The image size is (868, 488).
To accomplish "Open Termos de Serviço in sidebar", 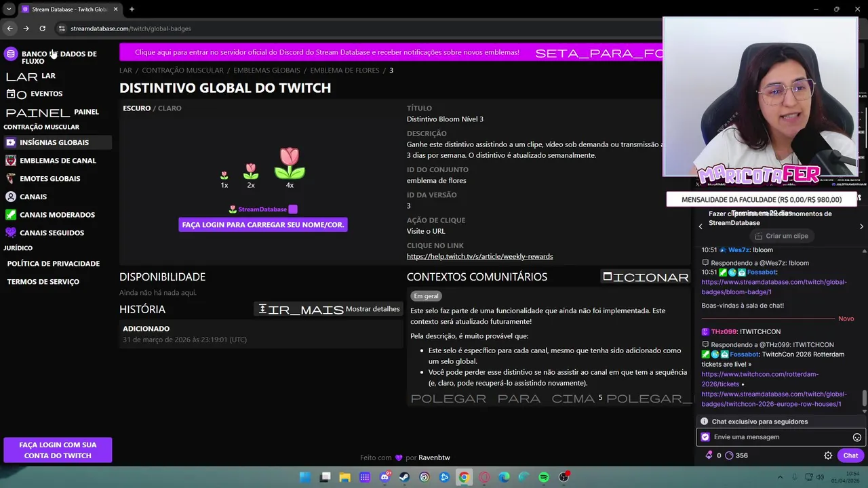I will click(43, 282).
